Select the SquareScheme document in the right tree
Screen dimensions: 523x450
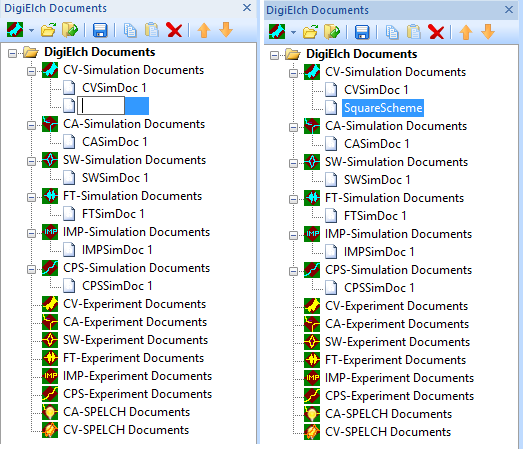coord(383,108)
